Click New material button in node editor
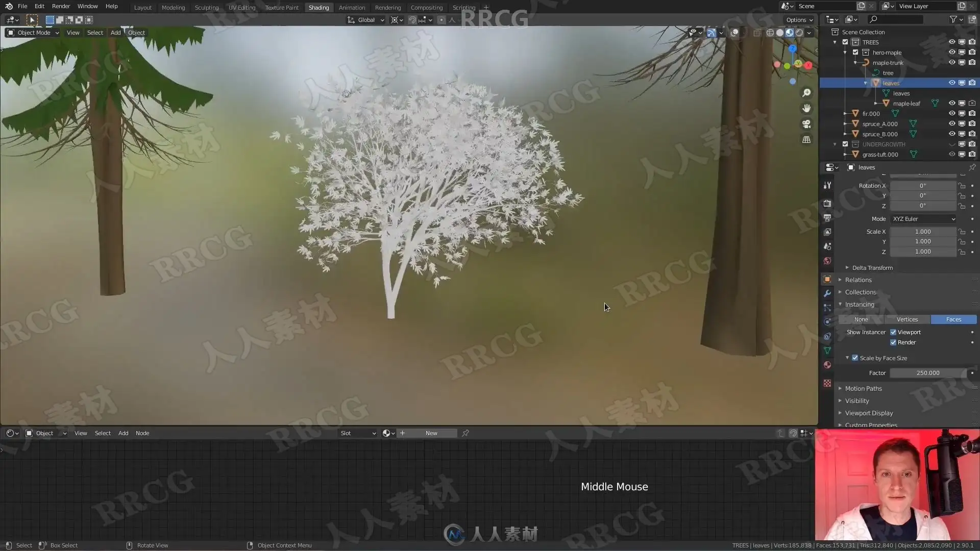980x551 pixels. click(x=431, y=433)
